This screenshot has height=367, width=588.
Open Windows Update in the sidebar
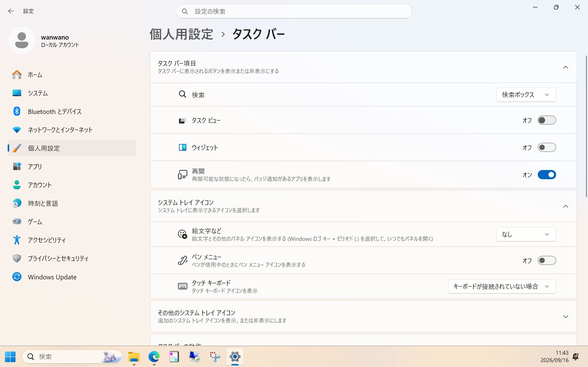[x=72, y=277]
